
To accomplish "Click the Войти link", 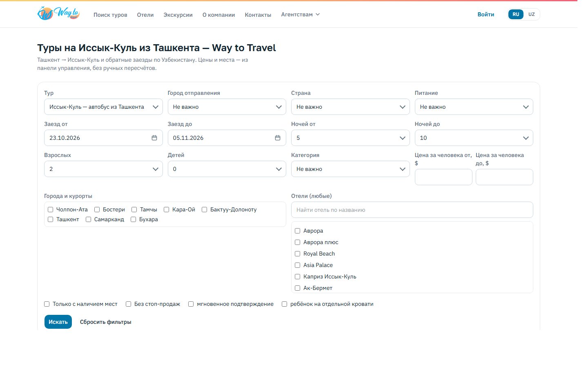I will (486, 14).
